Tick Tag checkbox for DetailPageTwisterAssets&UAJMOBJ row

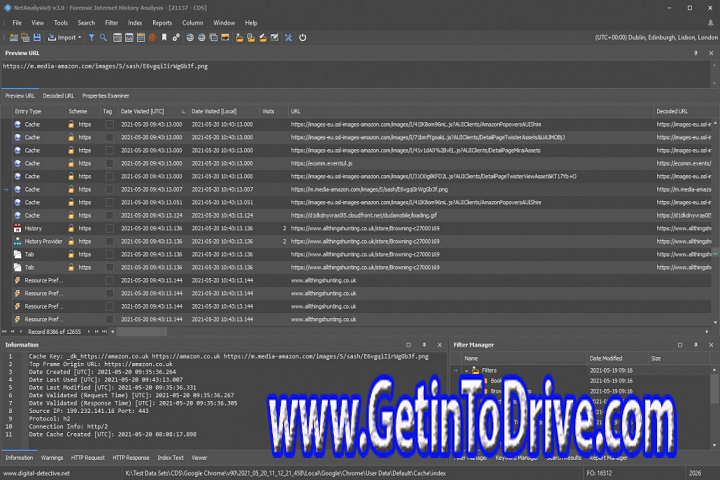109,137
